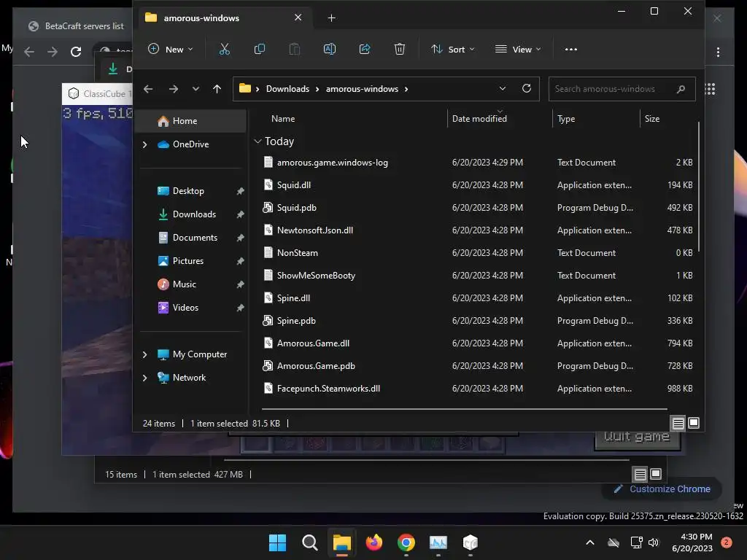Click Customize Chrome button
This screenshot has height=560, width=747.
click(x=662, y=489)
